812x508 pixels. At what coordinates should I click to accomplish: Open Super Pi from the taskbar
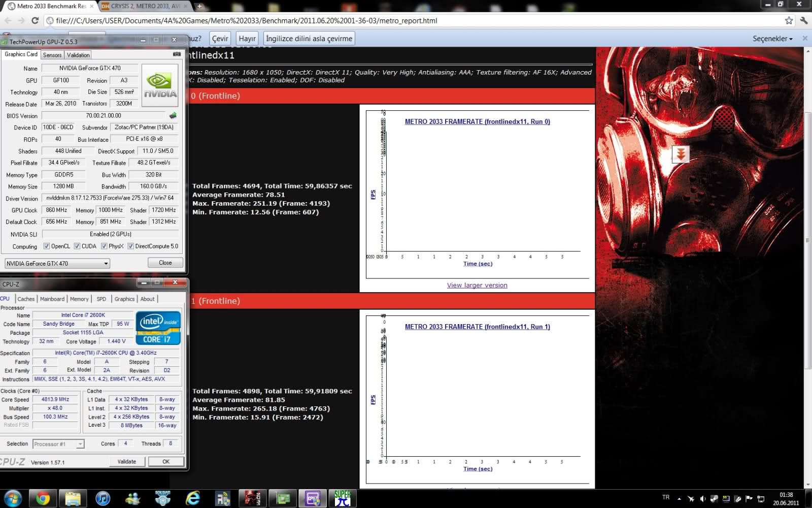[343, 498]
